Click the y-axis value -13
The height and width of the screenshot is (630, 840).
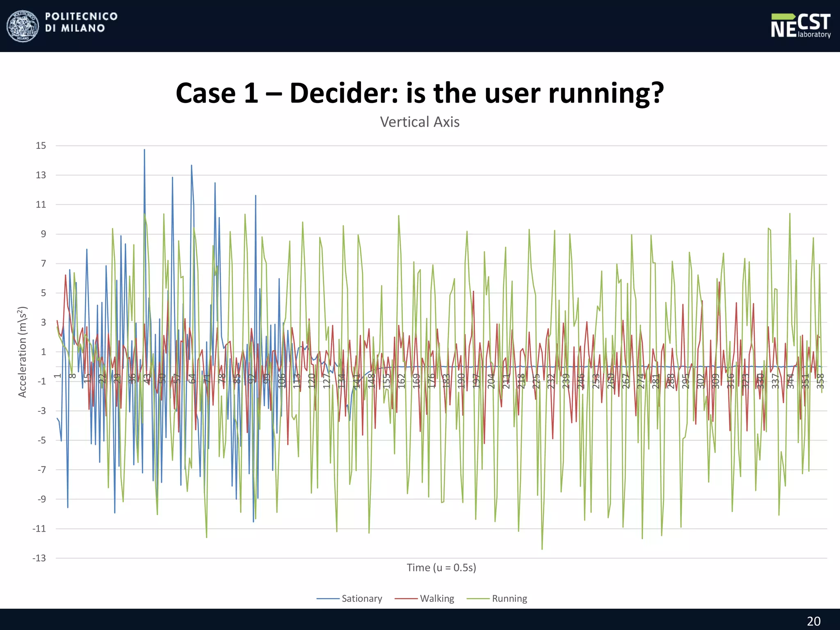point(39,558)
